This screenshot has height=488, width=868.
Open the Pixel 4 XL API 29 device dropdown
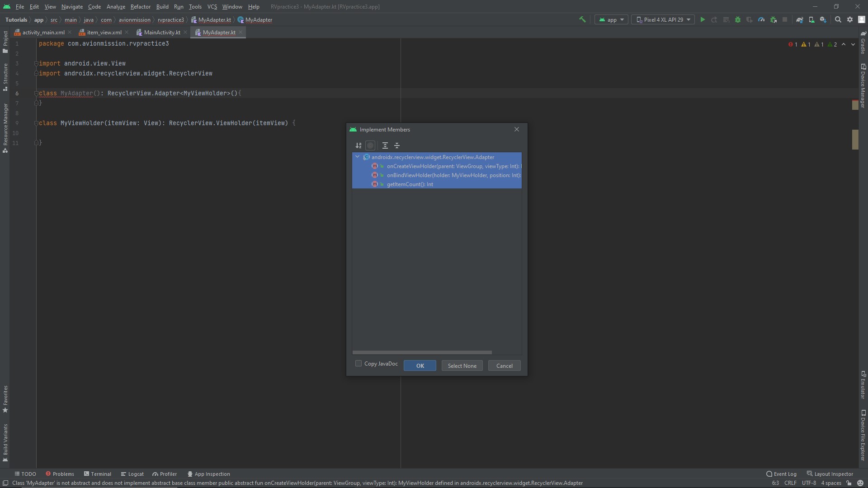(x=663, y=20)
